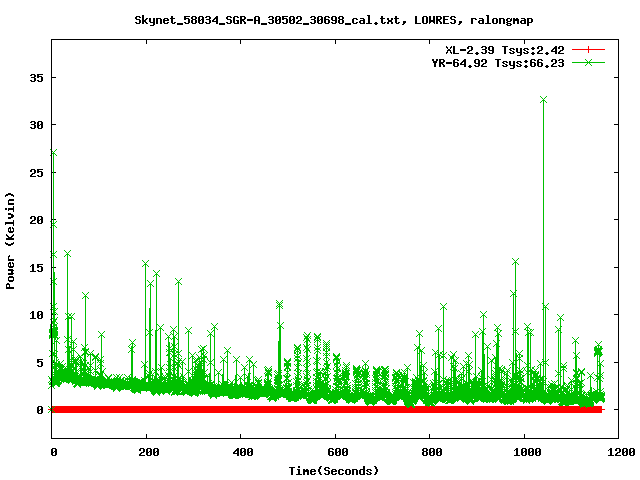Viewport: 640px width, 480px height.
Task: Click y-axis tick label 35
Action: pyautogui.click(x=36, y=78)
